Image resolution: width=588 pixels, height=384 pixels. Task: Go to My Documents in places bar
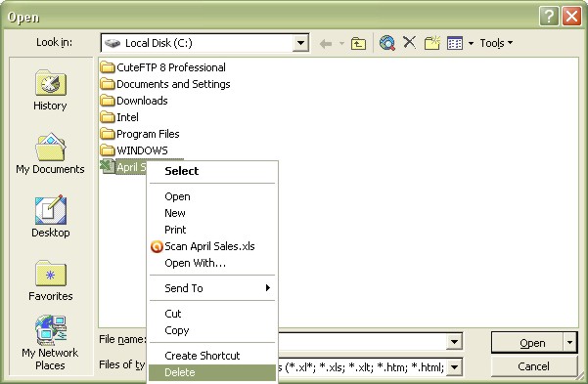50,153
